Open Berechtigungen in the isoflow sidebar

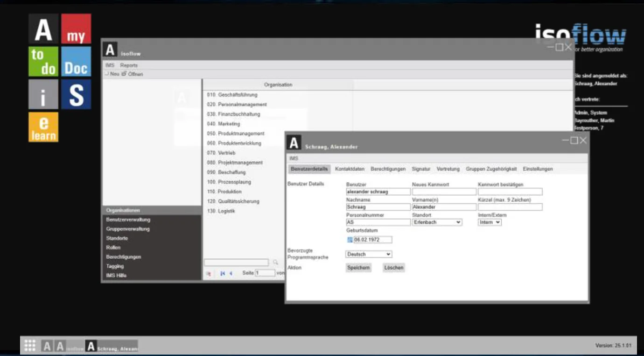[152, 257]
